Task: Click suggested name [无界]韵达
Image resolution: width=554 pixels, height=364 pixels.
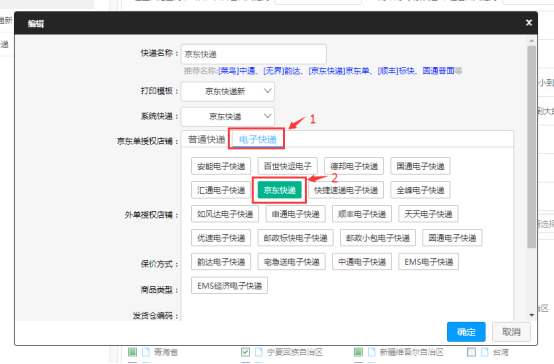Action: coord(282,71)
